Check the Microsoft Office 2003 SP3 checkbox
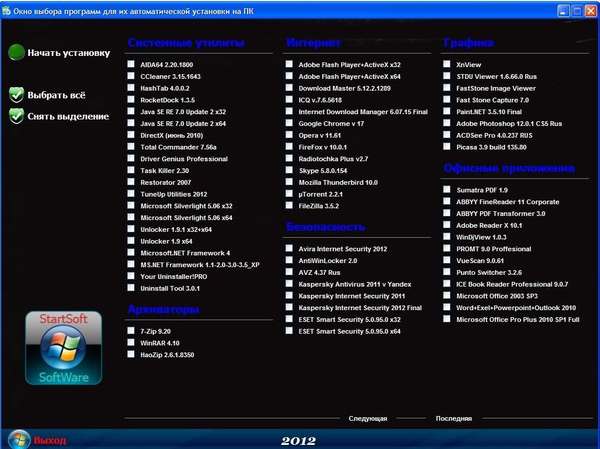Viewport: 600px width, 449px height. tap(447, 296)
